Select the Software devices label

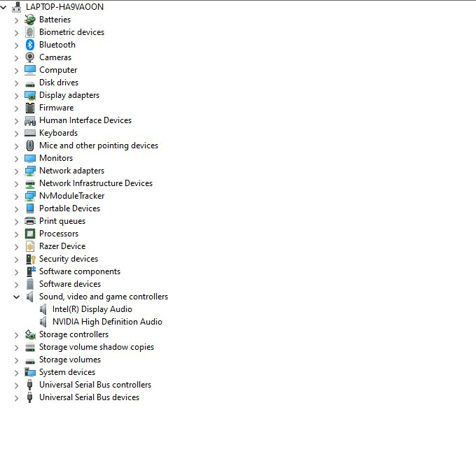point(70,284)
